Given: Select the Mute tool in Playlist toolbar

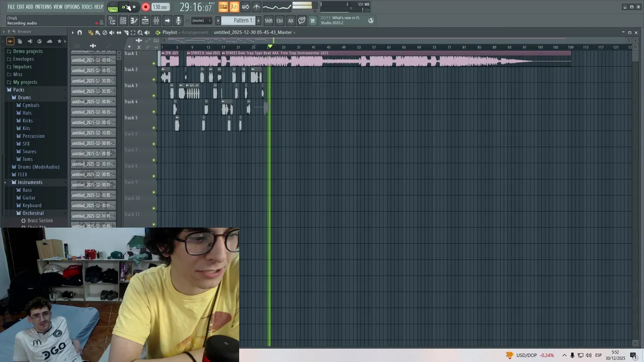Looking at the screenshot, I should pos(112,32).
